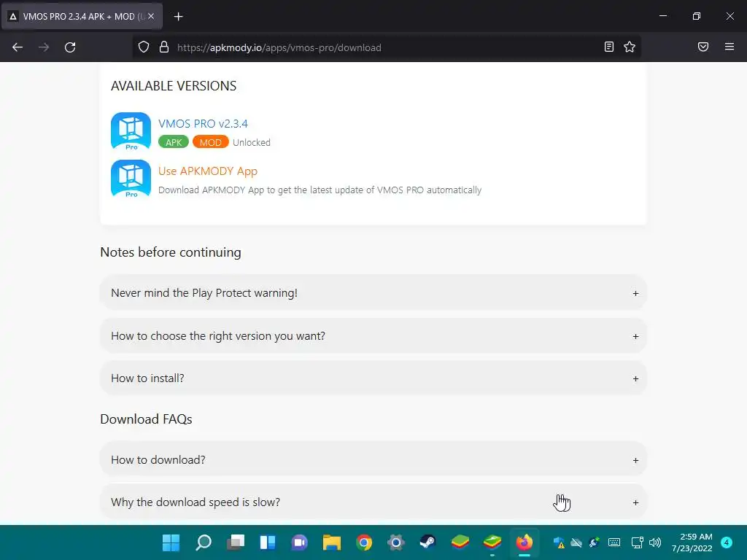
Task: Expand How to choose the right version
Action: (373, 335)
